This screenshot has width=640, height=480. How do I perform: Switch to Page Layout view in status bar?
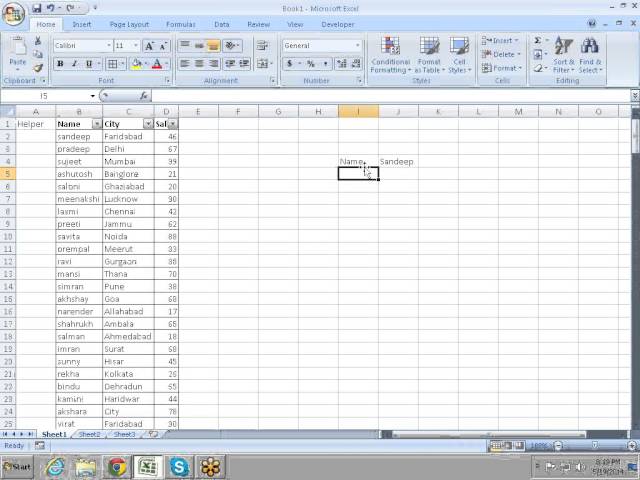pyautogui.click(x=508, y=445)
